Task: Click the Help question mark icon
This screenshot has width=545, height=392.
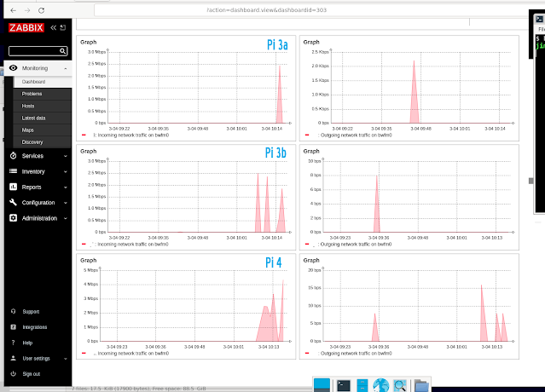Action: click(x=13, y=343)
